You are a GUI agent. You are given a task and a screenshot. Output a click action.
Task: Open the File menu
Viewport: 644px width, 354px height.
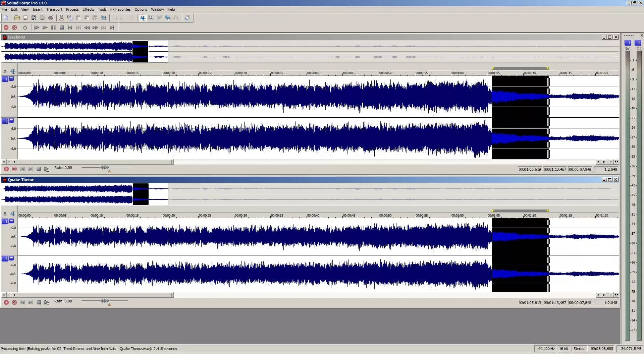[x=4, y=9]
